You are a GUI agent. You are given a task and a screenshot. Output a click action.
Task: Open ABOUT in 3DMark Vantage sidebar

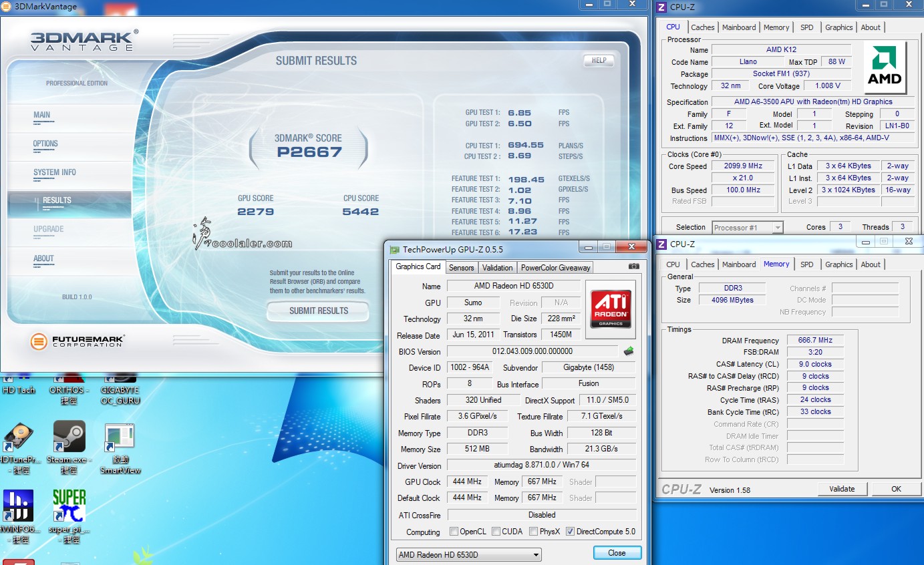[x=69, y=261]
